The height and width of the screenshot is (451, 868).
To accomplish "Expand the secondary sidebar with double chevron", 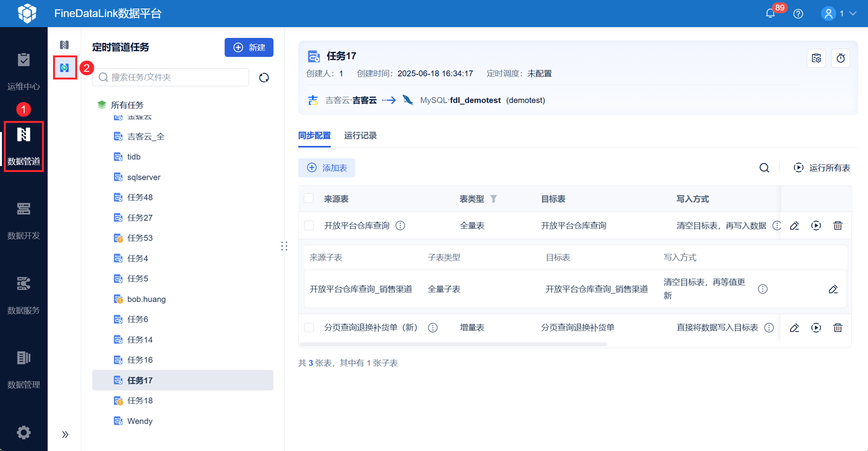I will 65,435.
